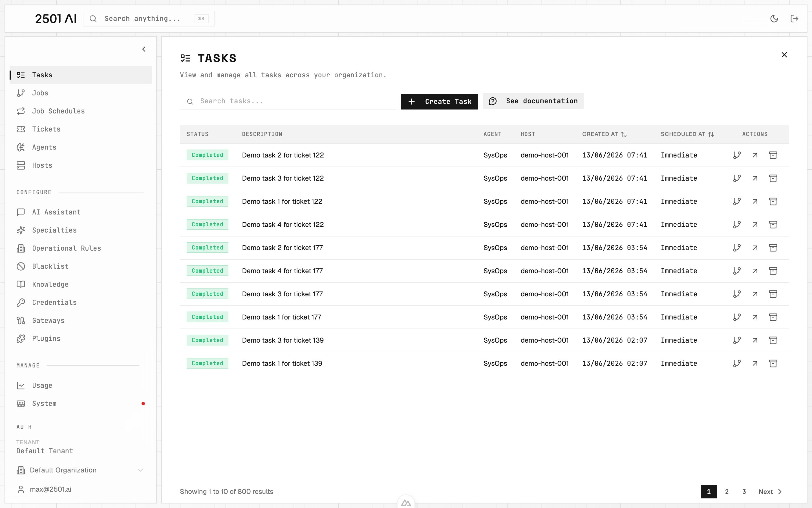Viewport: 812px width, 508px height.
Task: Click description 'Demo task 1 for ticket 139'
Action: point(282,364)
